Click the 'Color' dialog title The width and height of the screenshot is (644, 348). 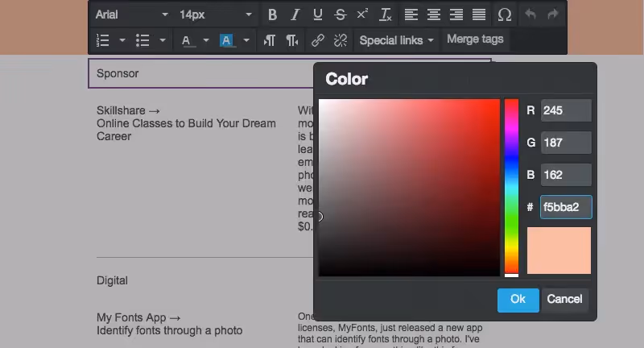point(347,79)
